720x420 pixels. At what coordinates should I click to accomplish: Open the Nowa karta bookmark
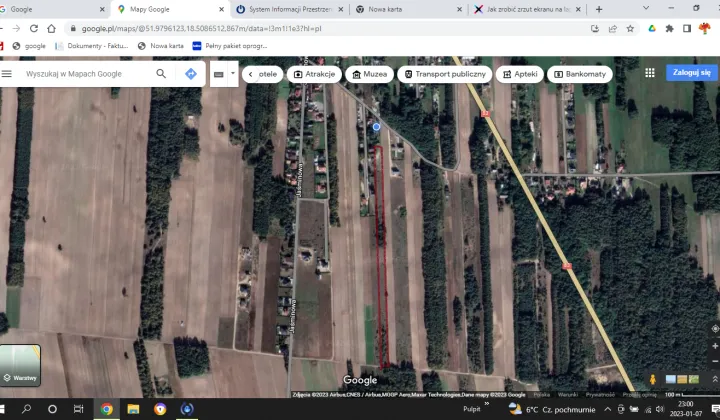(161, 46)
